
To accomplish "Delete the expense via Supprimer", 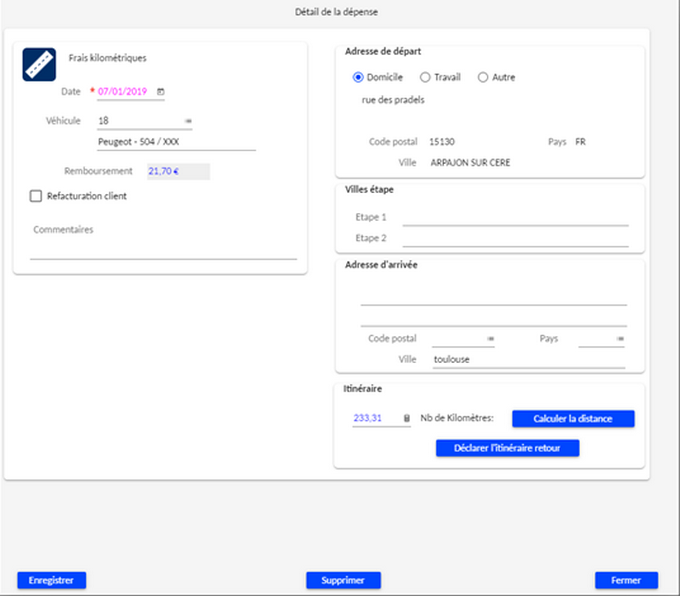I will tap(343, 580).
